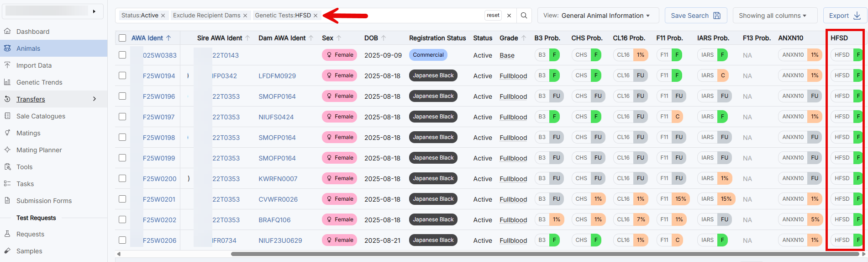Click the Save Search disk icon
This screenshot has width=868, height=262.
coord(717,16)
